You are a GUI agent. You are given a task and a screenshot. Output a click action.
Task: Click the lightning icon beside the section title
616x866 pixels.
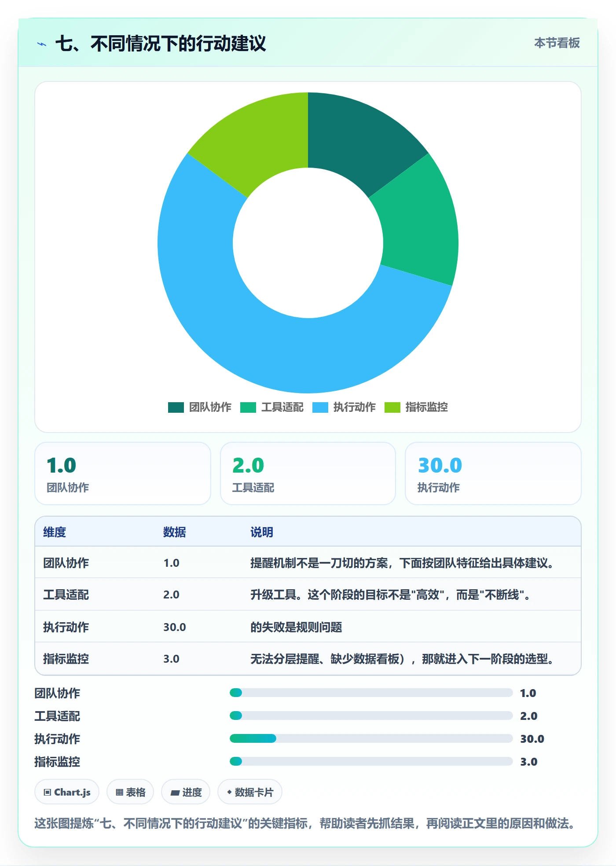[42, 44]
